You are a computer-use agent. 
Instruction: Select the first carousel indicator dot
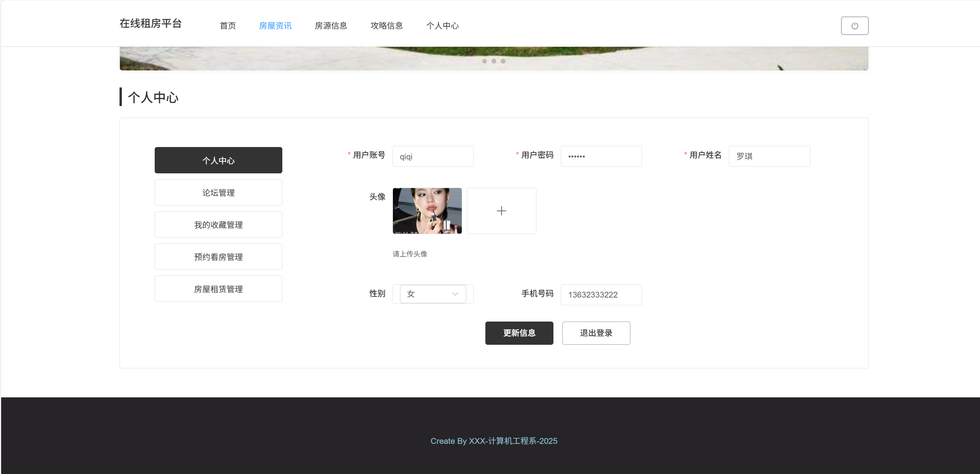coord(484,61)
